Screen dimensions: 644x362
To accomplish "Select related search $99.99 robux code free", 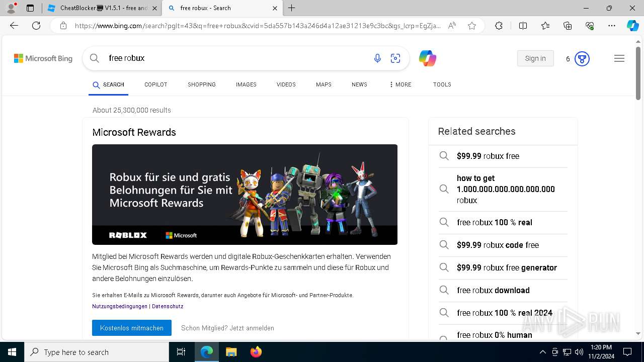I will [503, 245].
